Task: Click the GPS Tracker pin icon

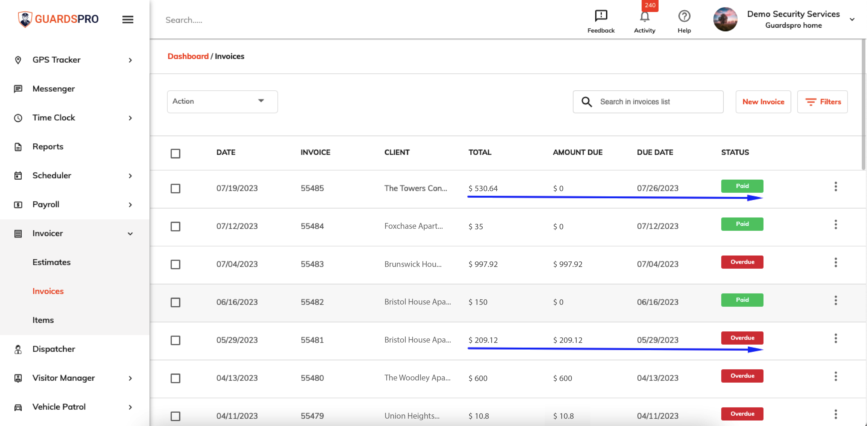Action: 18,60
